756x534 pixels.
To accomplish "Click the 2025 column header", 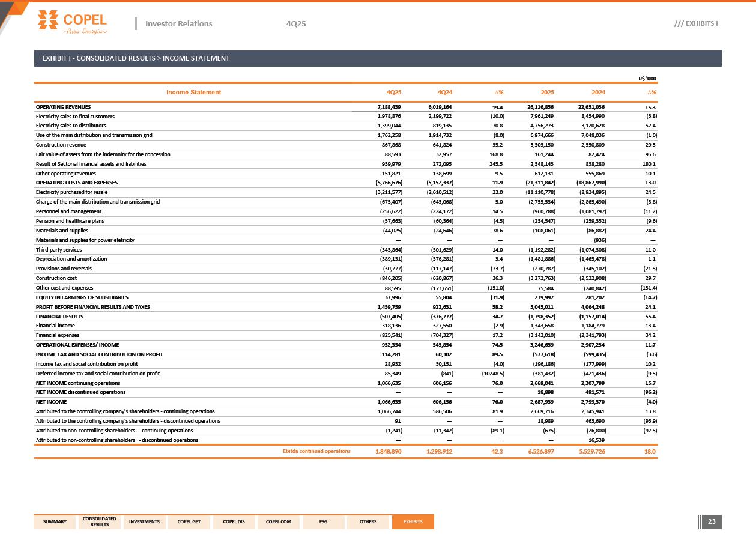I will (x=547, y=93).
